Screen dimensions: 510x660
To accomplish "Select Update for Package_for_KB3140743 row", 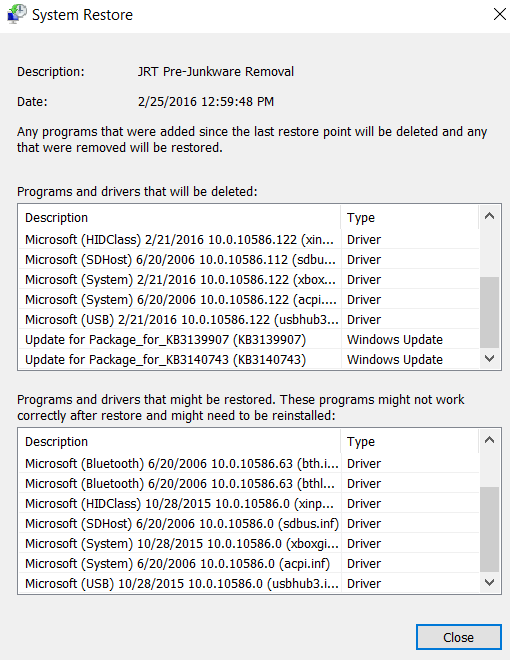I will (x=249, y=359).
